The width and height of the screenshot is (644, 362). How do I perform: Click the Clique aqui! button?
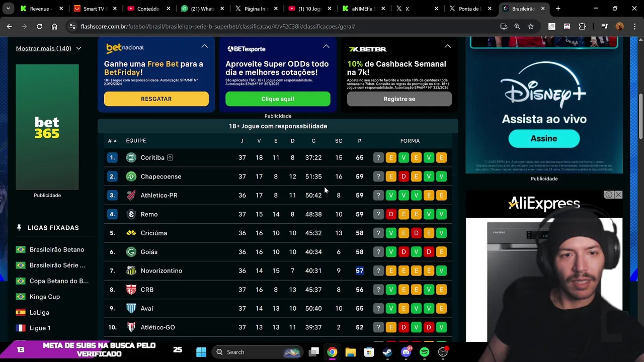[278, 99]
